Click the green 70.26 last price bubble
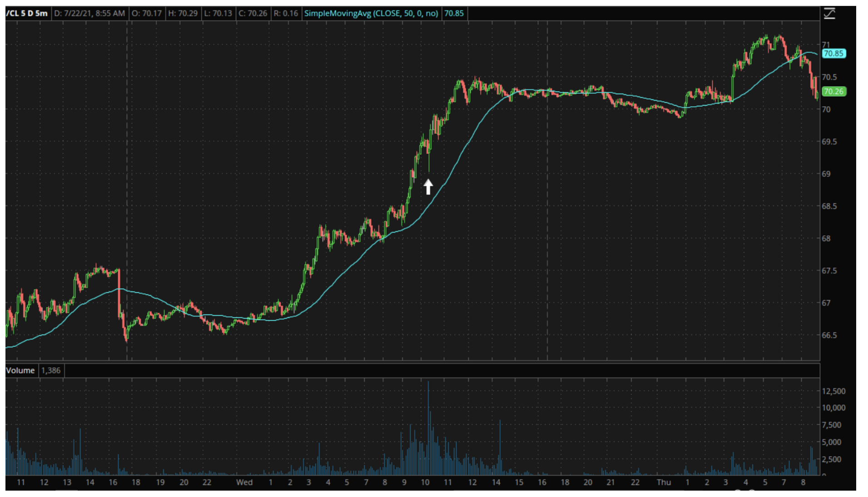Viewport: 868px width, 497px height. coord(833,91)
